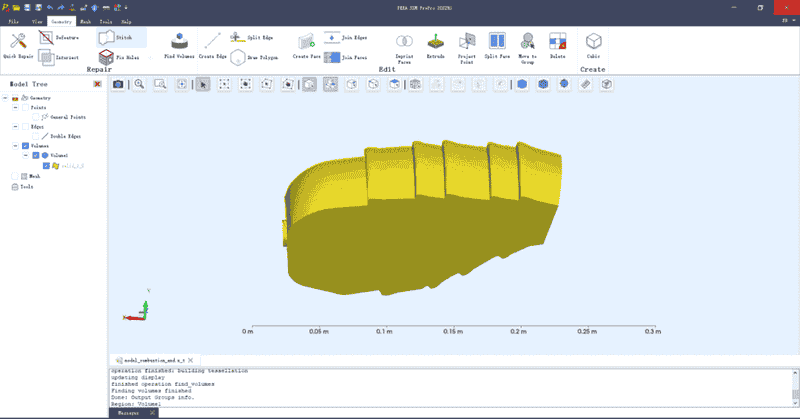Select the pointer selection mode
Image resolution: width=800 pixels, height=419 pixels.
point(203,84)
